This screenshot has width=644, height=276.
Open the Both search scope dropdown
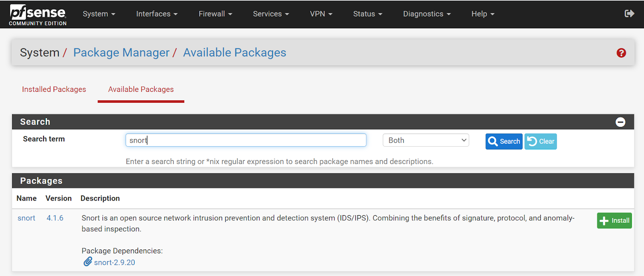(x=425, y=140)
